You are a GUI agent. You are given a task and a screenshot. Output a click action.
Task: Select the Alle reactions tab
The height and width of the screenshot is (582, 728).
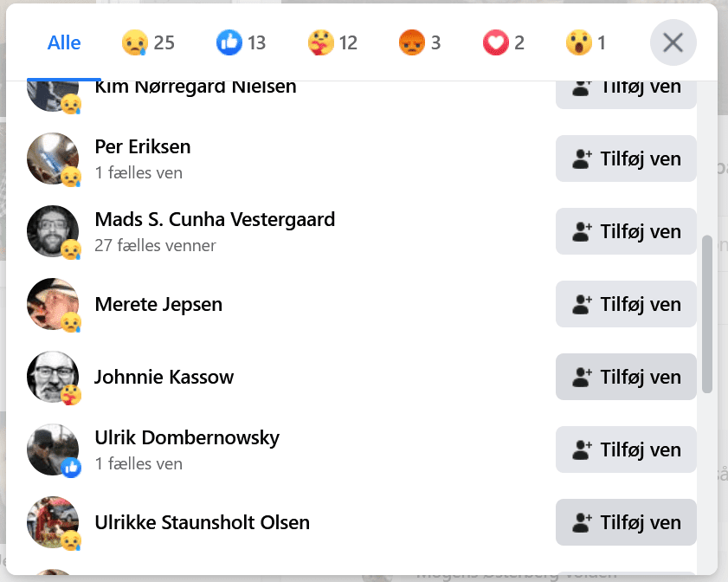64,42
